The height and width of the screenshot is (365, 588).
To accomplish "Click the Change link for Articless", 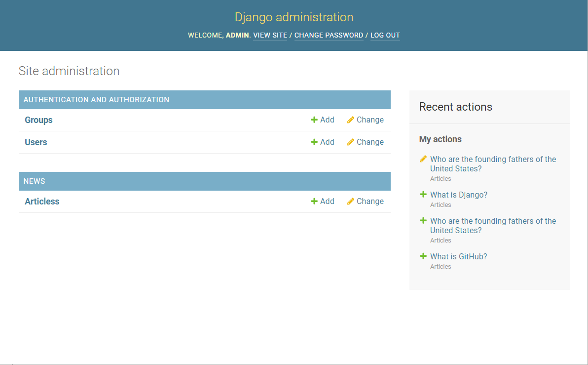I will pyautogui.click(x=370, y=202).
